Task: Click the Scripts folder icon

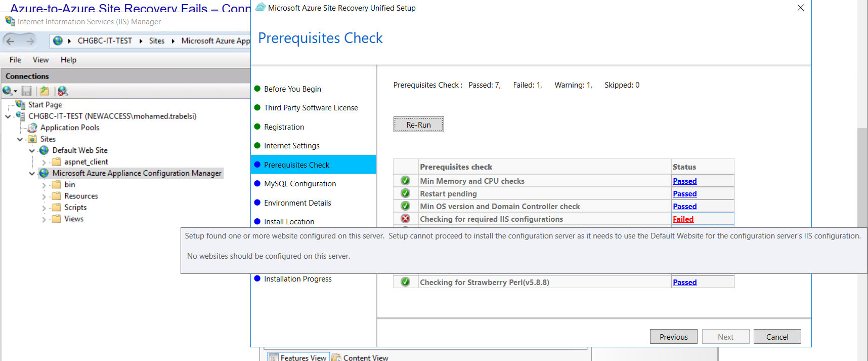Action: pyautogui.click(x=56, y=207)
